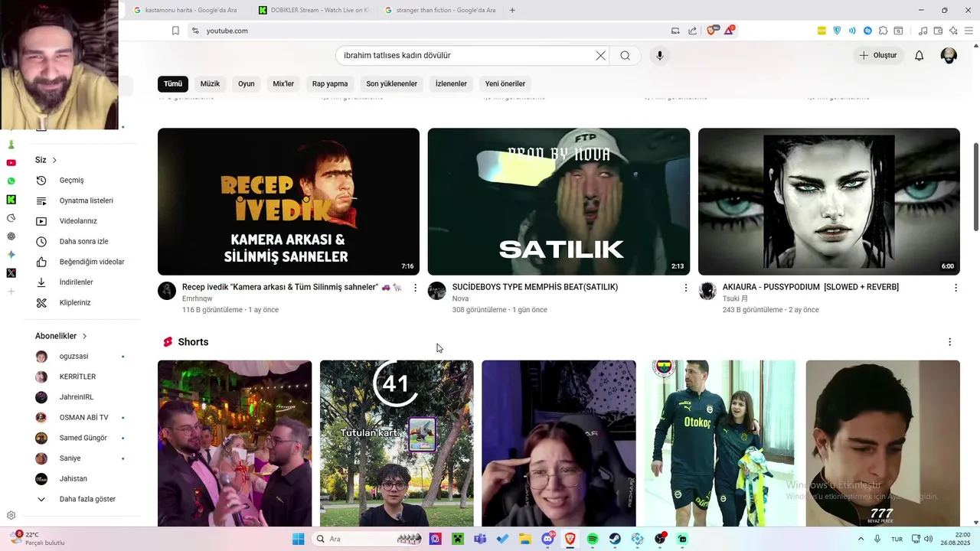Open Discord from the taskbar
Viewport: 980px width, 551px height.
(x=547, y=539)
